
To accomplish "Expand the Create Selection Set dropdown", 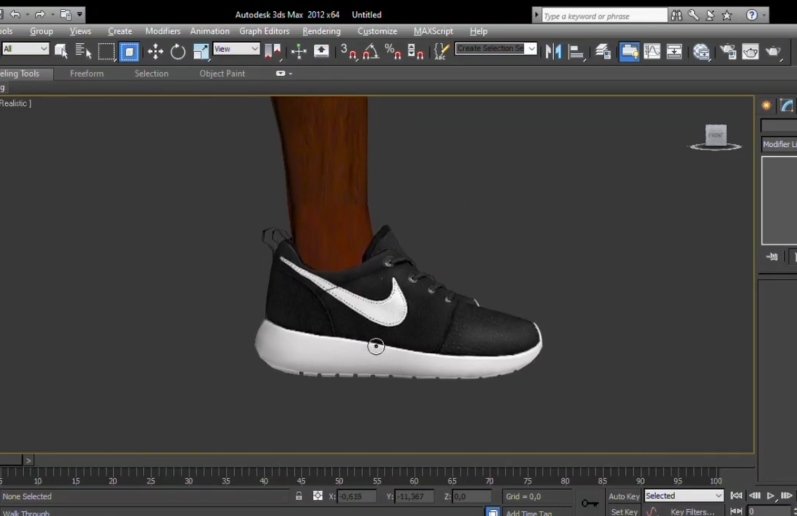I will (531, 48).
